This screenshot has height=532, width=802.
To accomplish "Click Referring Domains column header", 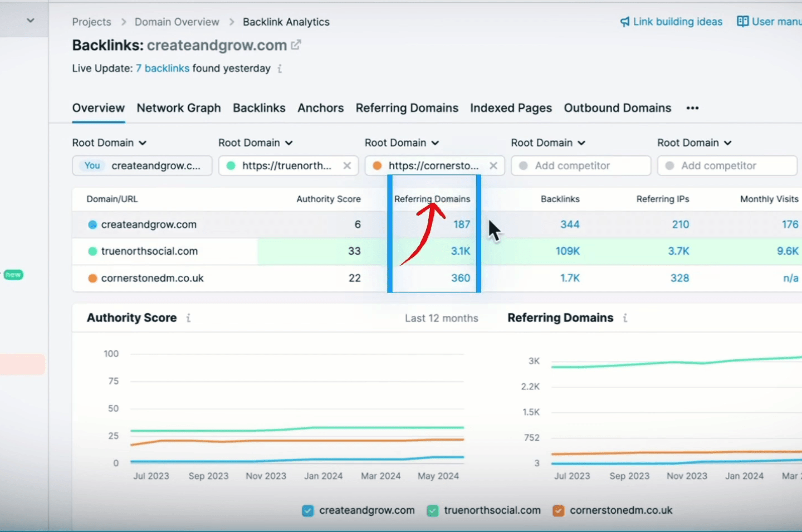I will [432, 199].
